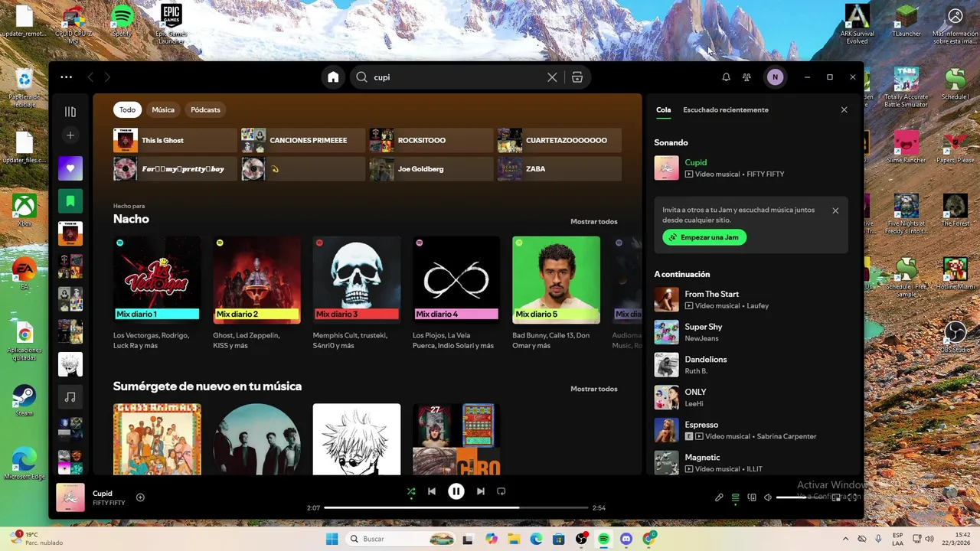Open the ROCKSITOOO shortcut
Image resolution: width=980 pixels, height=551 pixels.
pyautogui.click(x=431, y=141)
